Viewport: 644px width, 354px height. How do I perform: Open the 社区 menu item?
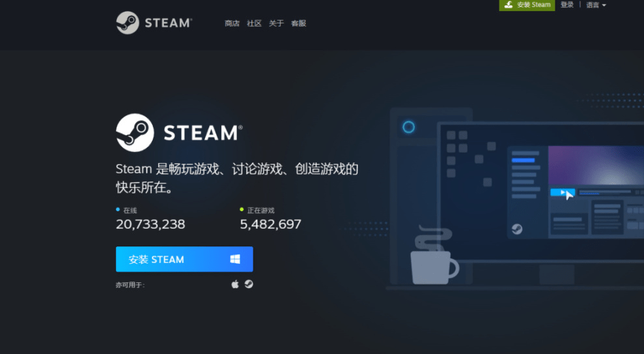(254, 23)
